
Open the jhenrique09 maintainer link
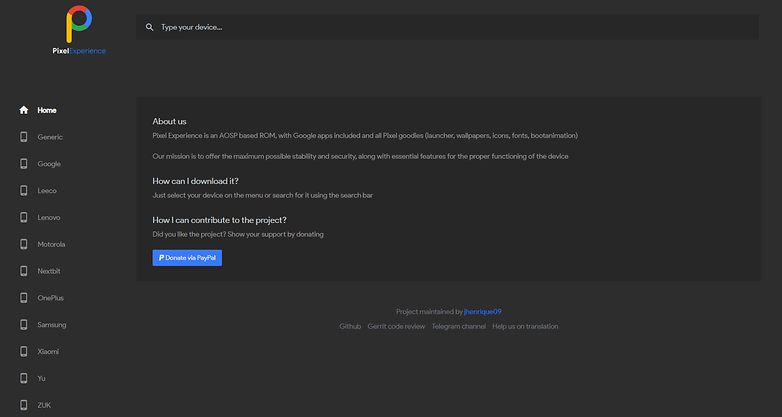(482, 312)
